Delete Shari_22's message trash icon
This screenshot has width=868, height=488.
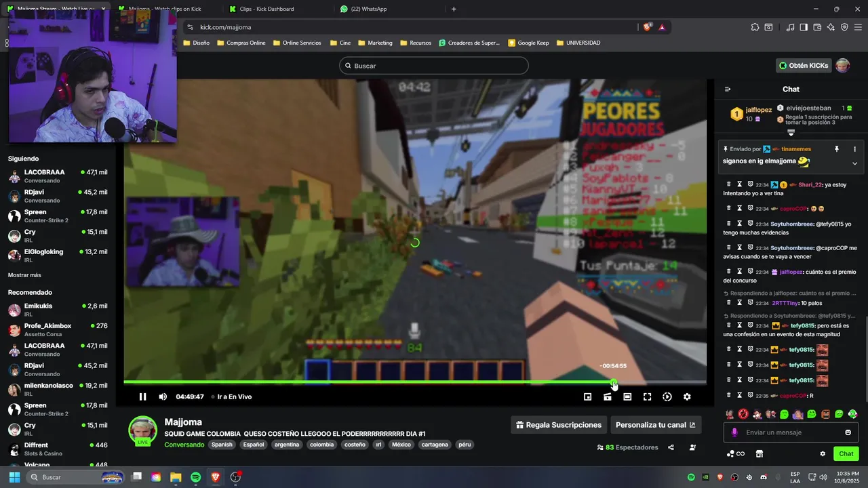[729, 184]
